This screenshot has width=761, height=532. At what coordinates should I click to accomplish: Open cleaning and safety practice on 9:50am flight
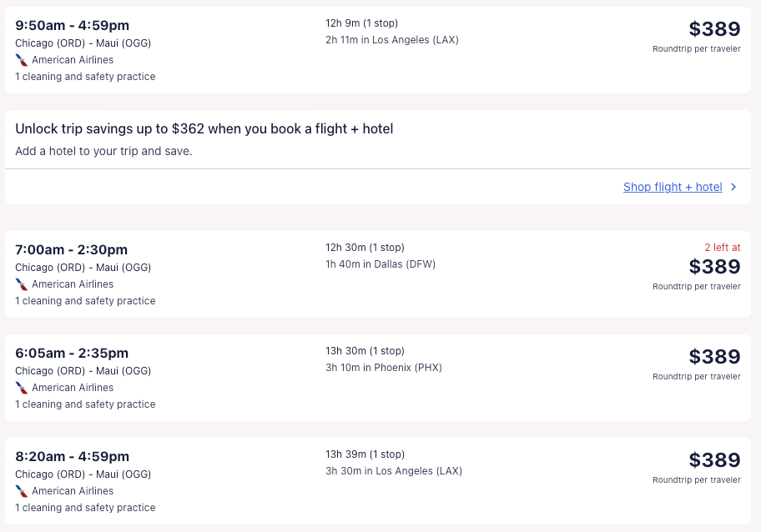[85, 77]
